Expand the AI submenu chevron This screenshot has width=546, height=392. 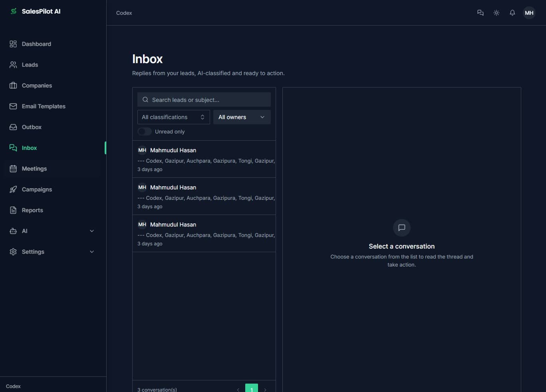point(92,231)
